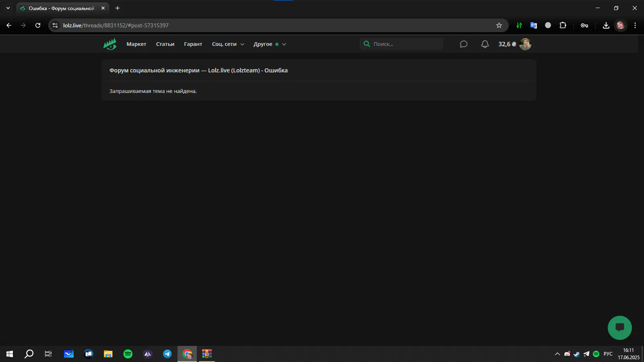This screenshot has height=362, width=644.
Task: Switch the РУС input language
Action: tap(608, 354)
